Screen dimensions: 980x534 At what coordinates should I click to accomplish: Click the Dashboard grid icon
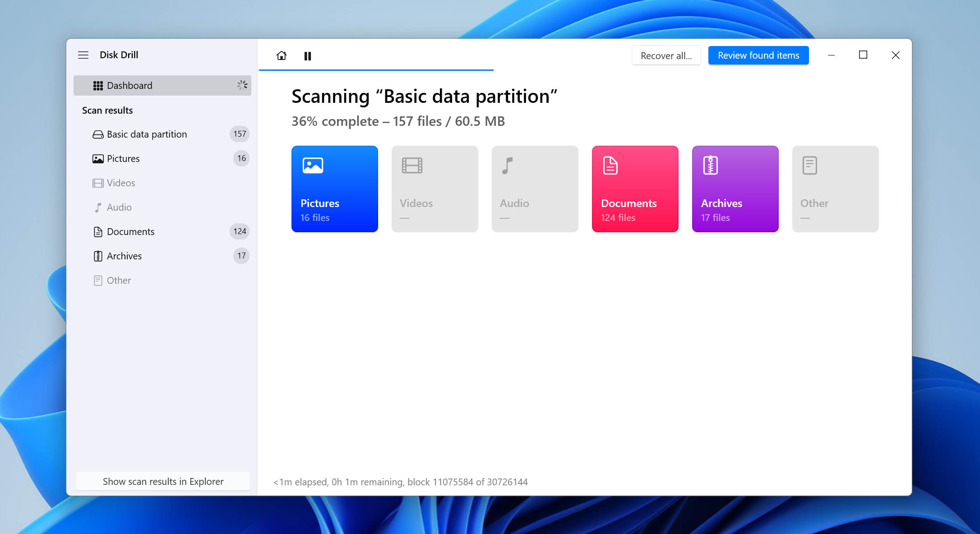coord(98,86)
